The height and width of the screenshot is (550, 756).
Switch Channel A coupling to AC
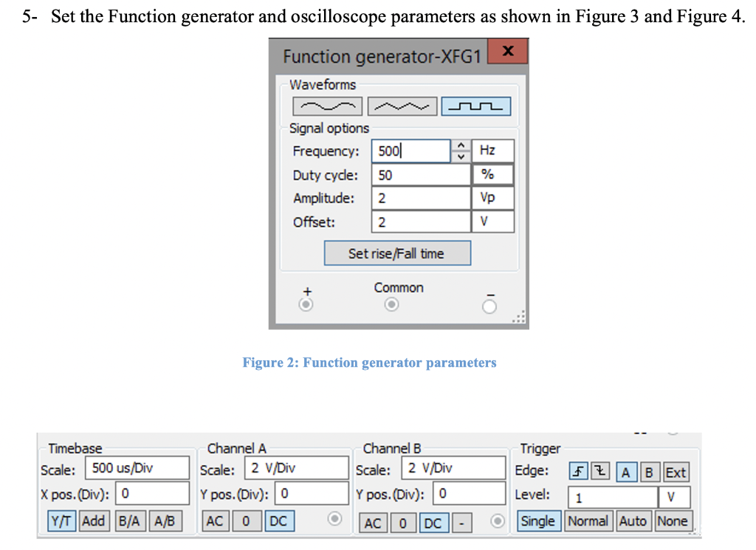click(214, 520)
